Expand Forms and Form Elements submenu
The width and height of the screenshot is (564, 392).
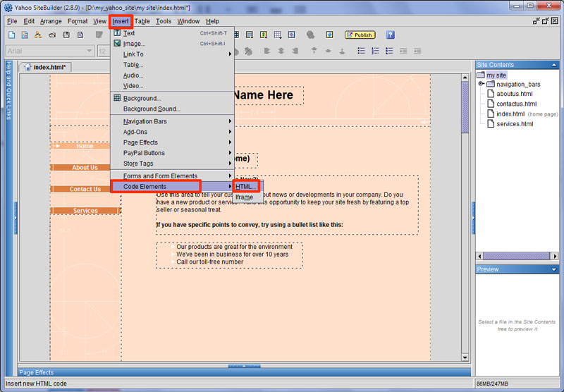[172, 176]
